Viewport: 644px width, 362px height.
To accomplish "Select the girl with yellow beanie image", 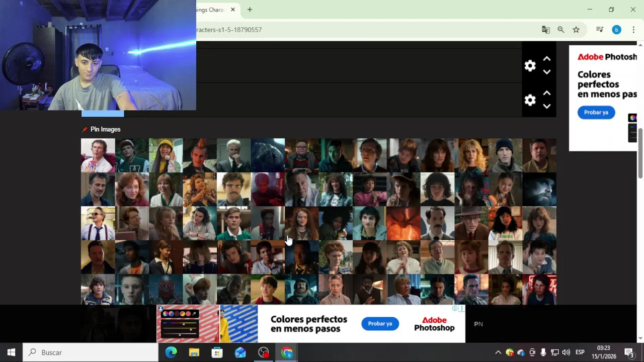I will [166, 155].
